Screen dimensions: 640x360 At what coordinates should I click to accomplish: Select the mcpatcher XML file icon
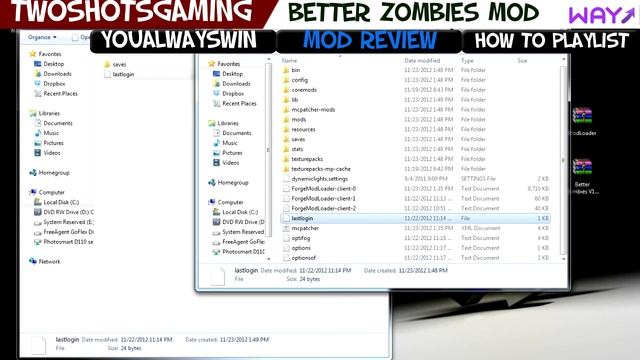point(286,228)
